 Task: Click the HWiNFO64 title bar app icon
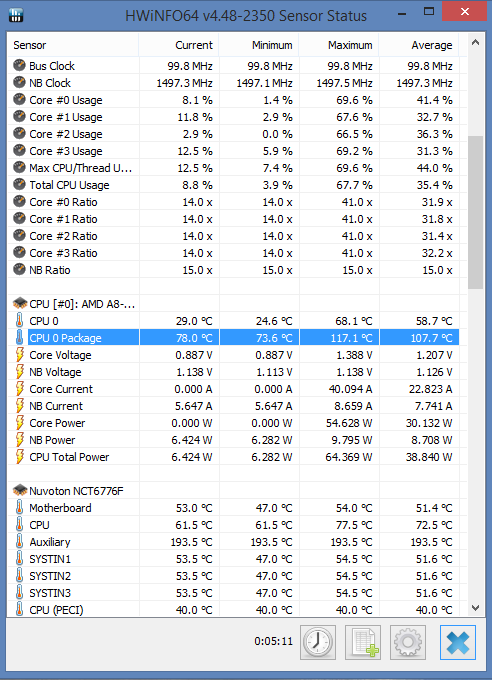click(16, 15)
